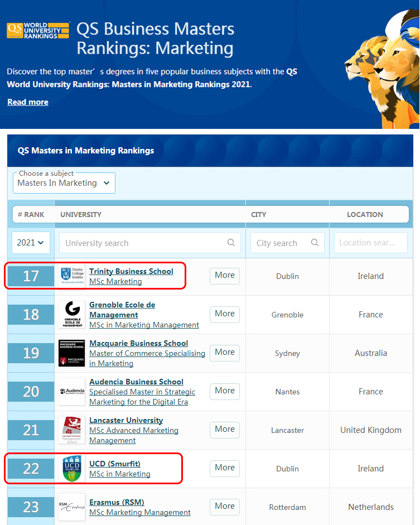Open the Read more link in banner
The image size is (420, 525).
[28, 102]
